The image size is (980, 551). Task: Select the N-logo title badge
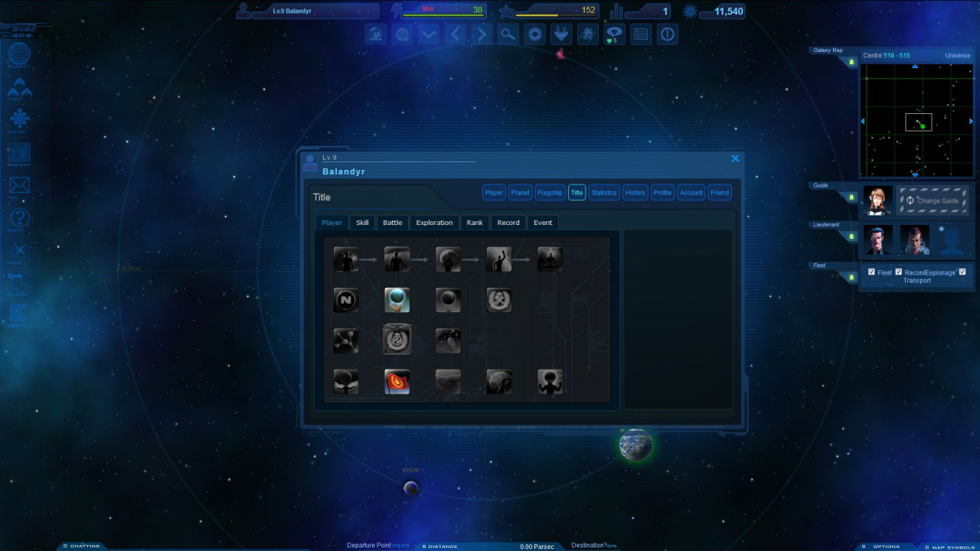pos(346,300)
